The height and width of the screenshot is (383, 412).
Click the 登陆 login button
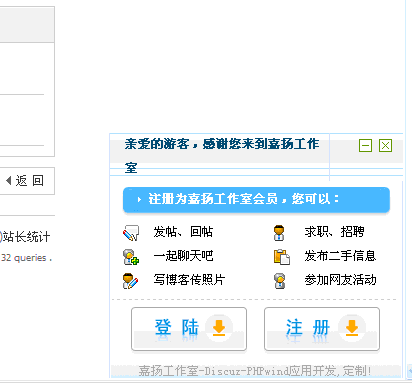tap(189, 329)
